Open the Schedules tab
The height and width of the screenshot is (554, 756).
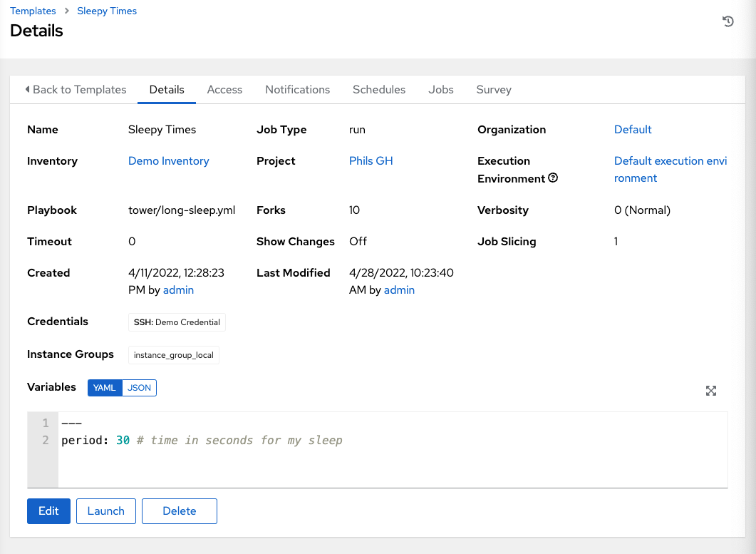coord(379,89)
